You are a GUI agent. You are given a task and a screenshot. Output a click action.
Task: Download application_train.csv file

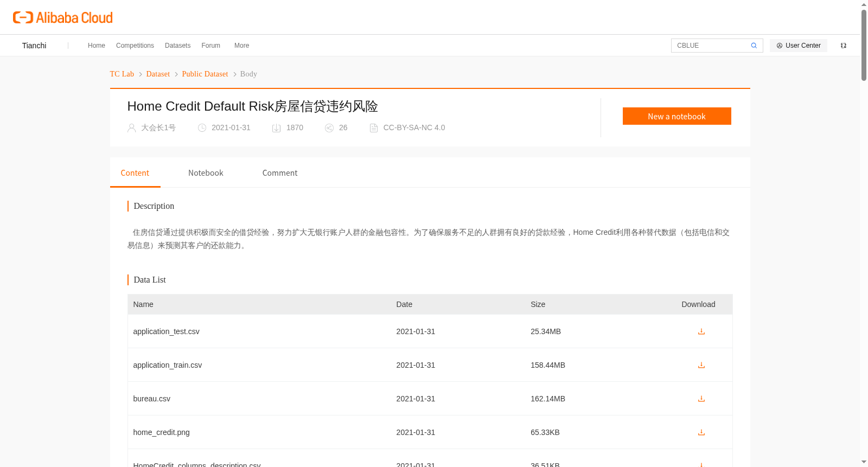click(701, 365)
